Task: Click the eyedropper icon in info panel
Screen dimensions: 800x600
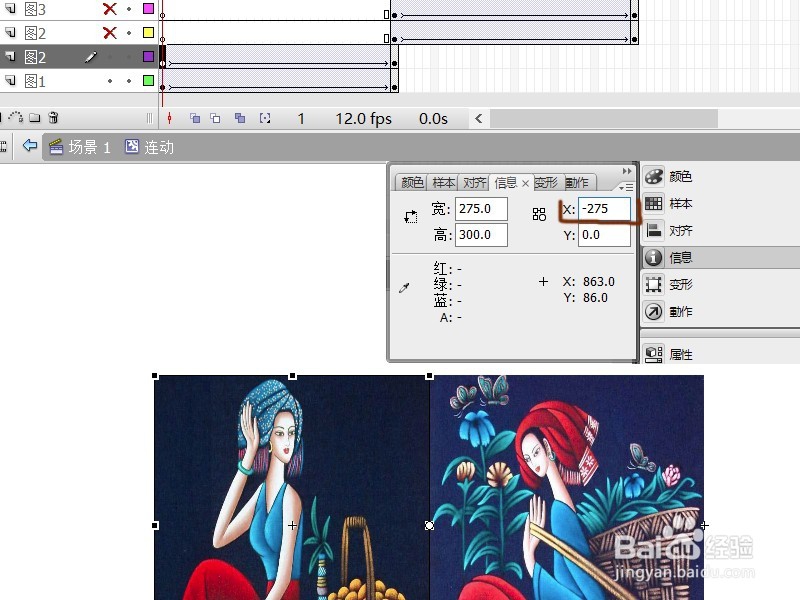Action: coord(404,288)
